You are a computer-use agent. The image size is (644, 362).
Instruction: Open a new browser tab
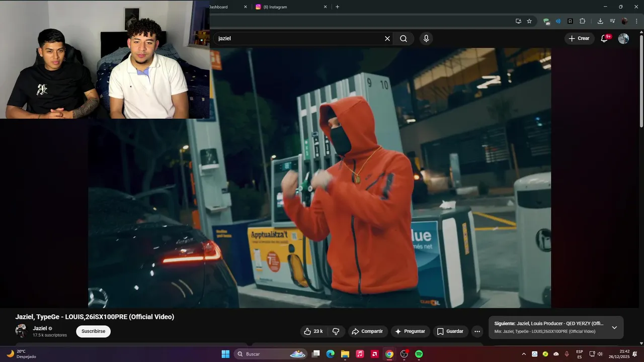[337, 7]
